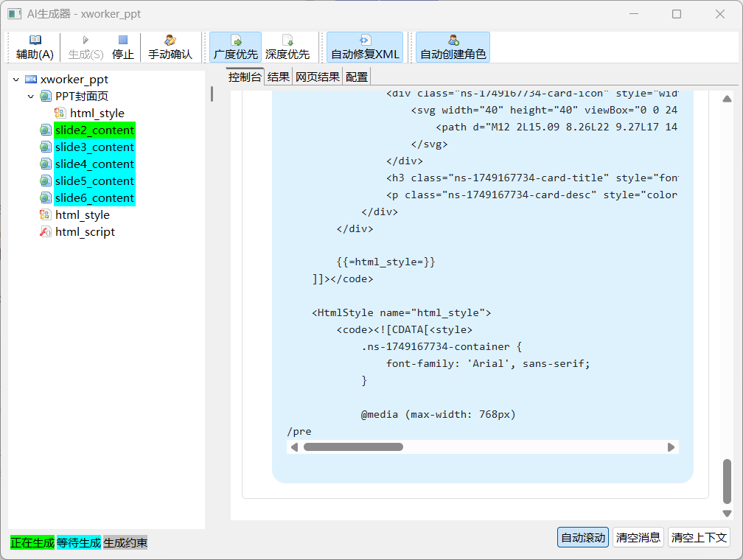Click the HtmlStyle name="html_style" line
The image size is (743, 560).
pos(401,312)
